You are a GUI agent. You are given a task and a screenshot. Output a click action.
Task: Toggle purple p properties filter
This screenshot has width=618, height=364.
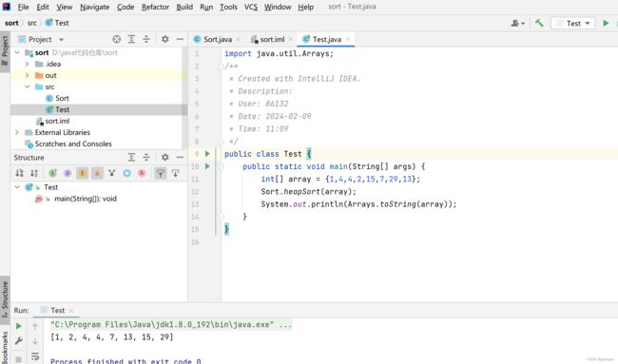pyautogui.click(x=68, y=173)
